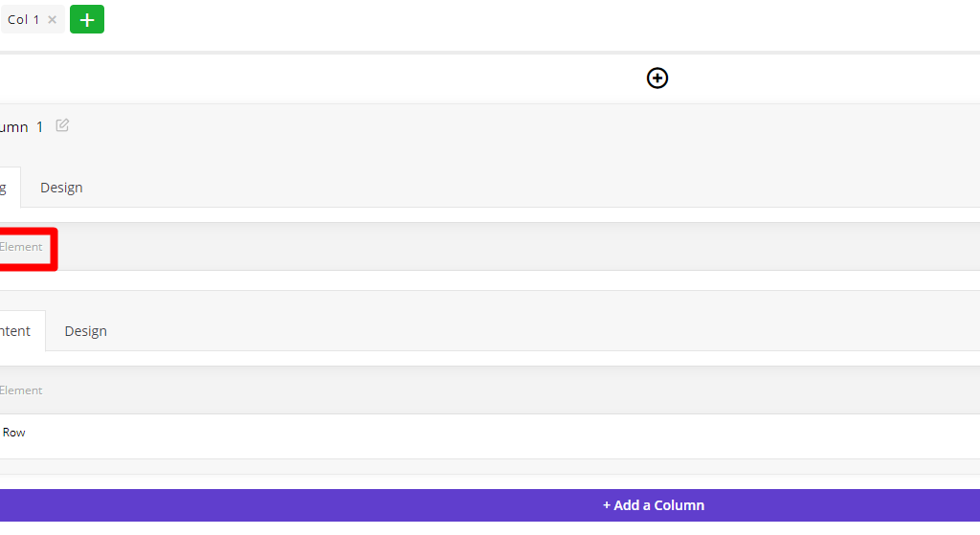The image size is (980, 535).
Task: Switch to the Design tab beside Content
Action: tap(85, 330)
